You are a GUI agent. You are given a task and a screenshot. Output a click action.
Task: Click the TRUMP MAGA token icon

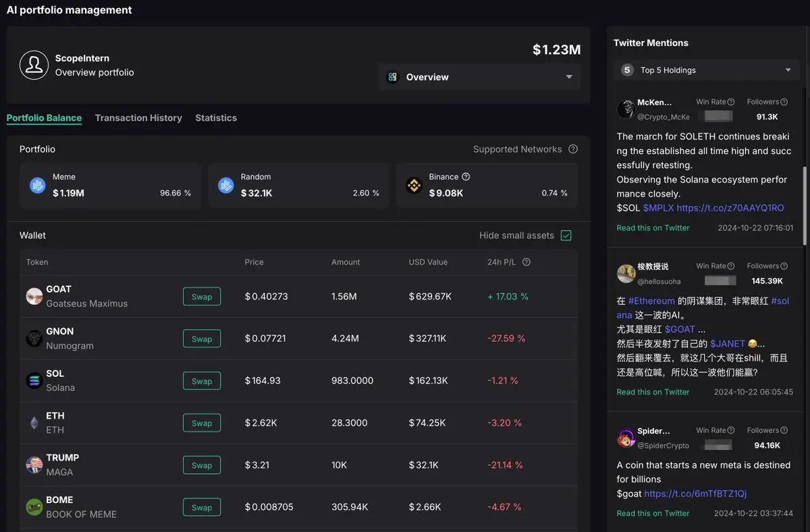click(34, 465)
